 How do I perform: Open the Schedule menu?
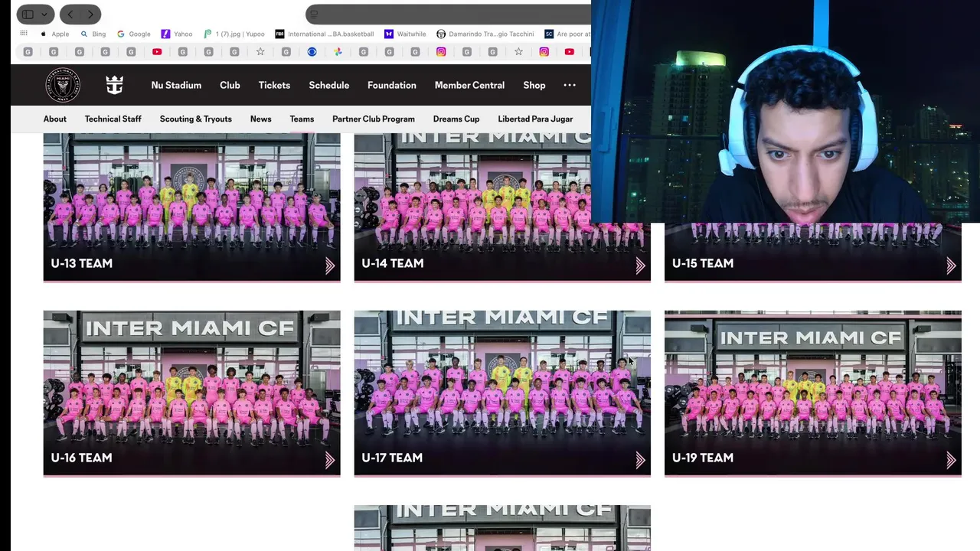329,85
